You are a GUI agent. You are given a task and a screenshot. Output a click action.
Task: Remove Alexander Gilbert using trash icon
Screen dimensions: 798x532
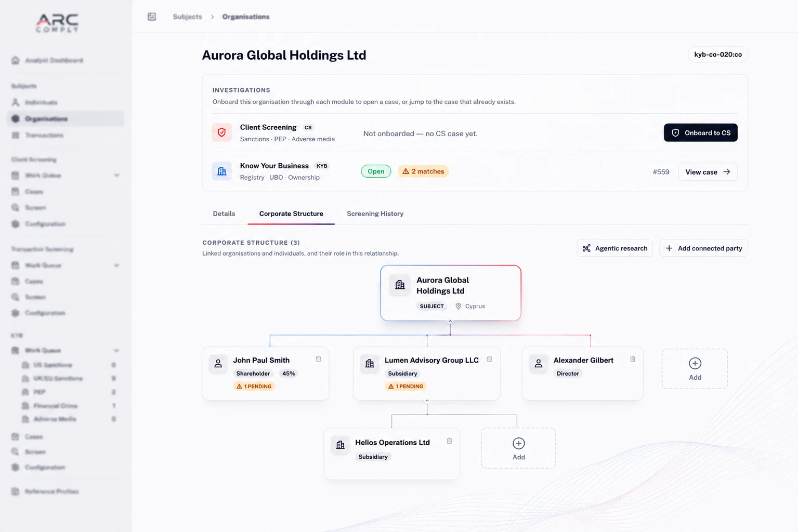pyautogui.click(x=633, y=359)
